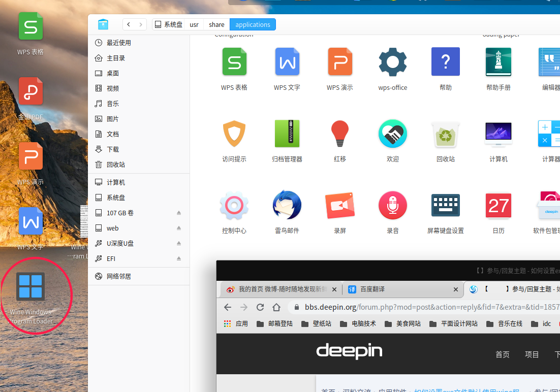The image size is (560, 392).
Task: Launch the 归档管理器 archive manager
Action: pyautogui.click(x=287, y=134)
